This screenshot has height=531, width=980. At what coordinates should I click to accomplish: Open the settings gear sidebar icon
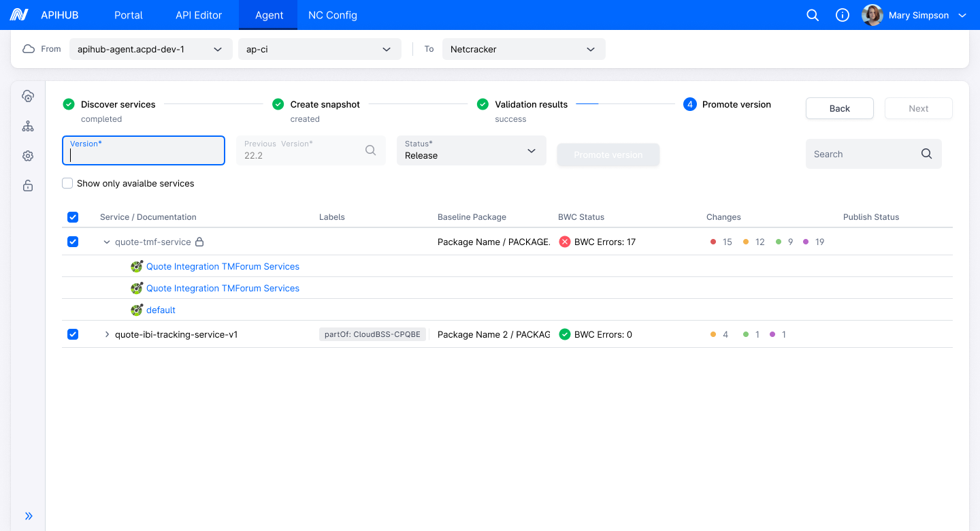point(28,156)
